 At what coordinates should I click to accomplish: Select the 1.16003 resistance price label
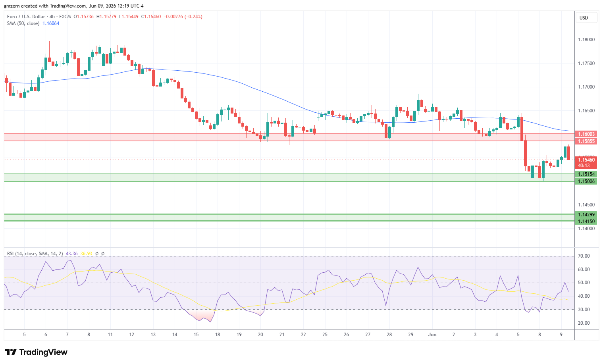tap(586, 134)
